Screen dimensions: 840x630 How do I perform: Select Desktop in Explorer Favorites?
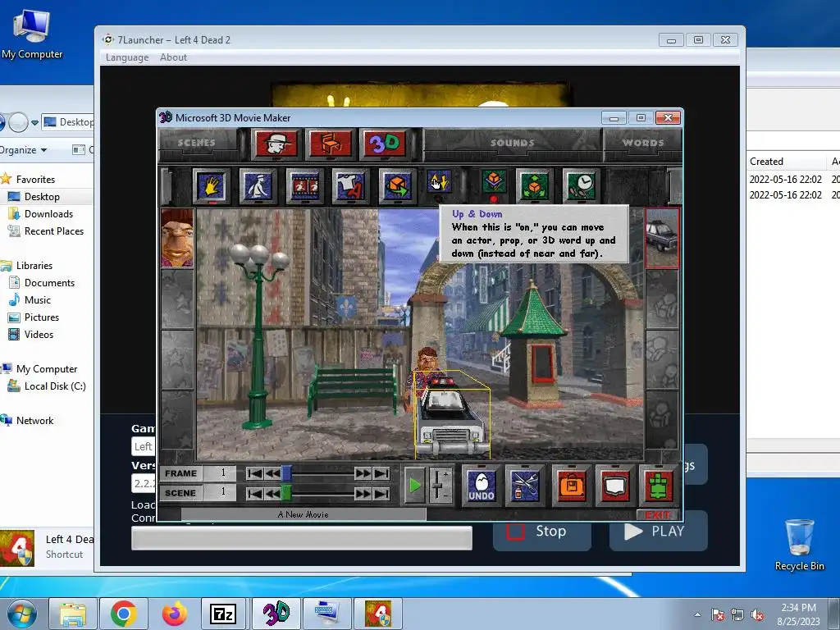(x=42, y=197)
